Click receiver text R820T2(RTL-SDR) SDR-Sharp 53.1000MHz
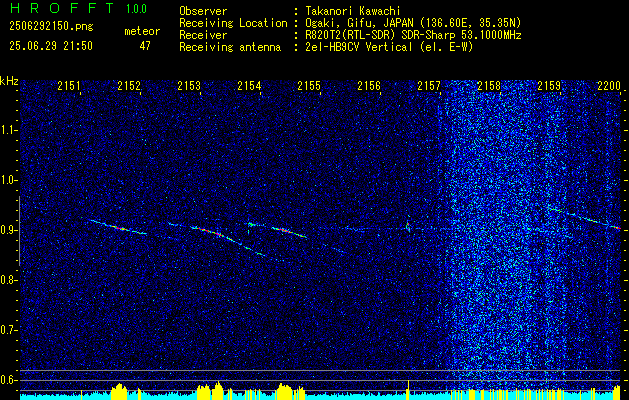 pos(413,35)
